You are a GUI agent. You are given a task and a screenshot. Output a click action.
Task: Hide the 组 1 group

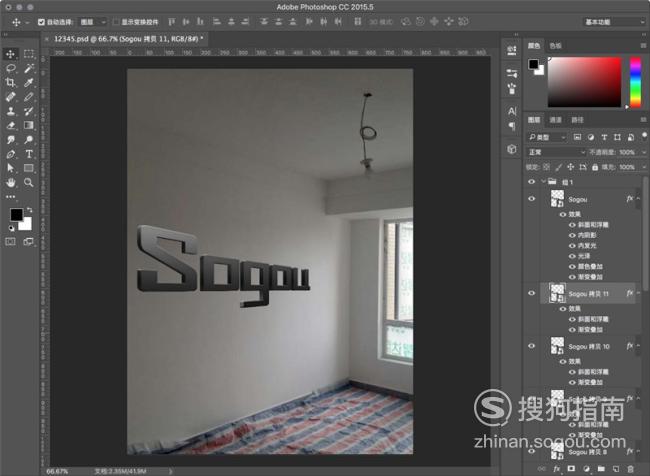531,182
